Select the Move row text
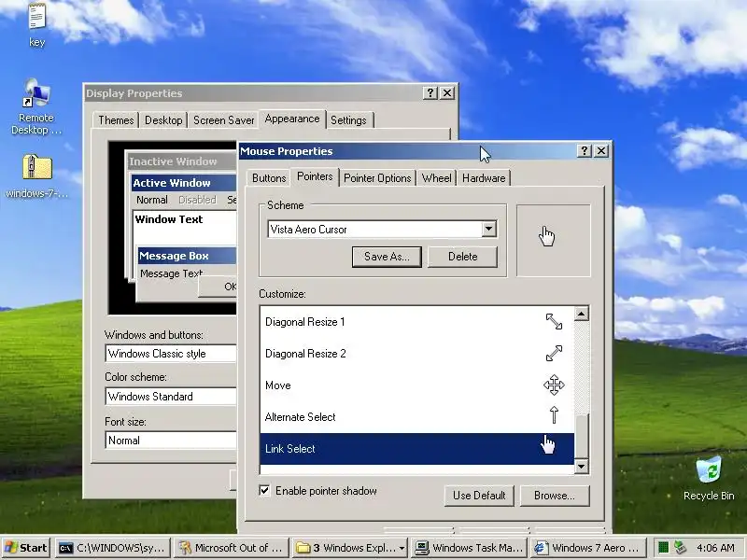 [x=277, y=385]
